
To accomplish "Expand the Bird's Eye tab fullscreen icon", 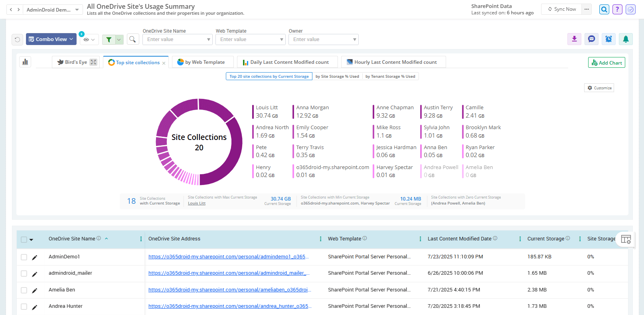I will pos(93,62).
